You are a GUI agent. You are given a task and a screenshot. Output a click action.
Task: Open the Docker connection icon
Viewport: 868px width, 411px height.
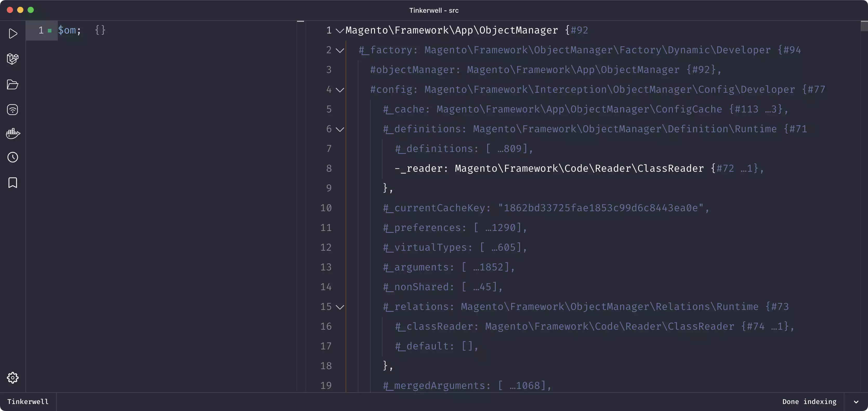13,134
